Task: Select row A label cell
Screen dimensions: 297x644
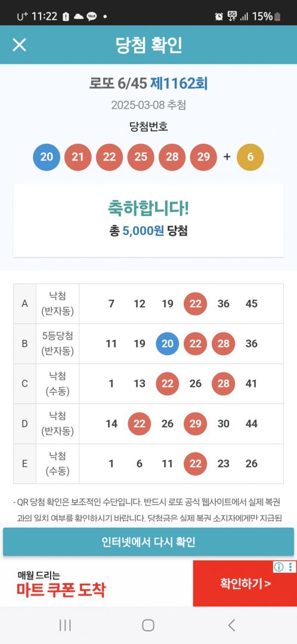Action: 24,304
